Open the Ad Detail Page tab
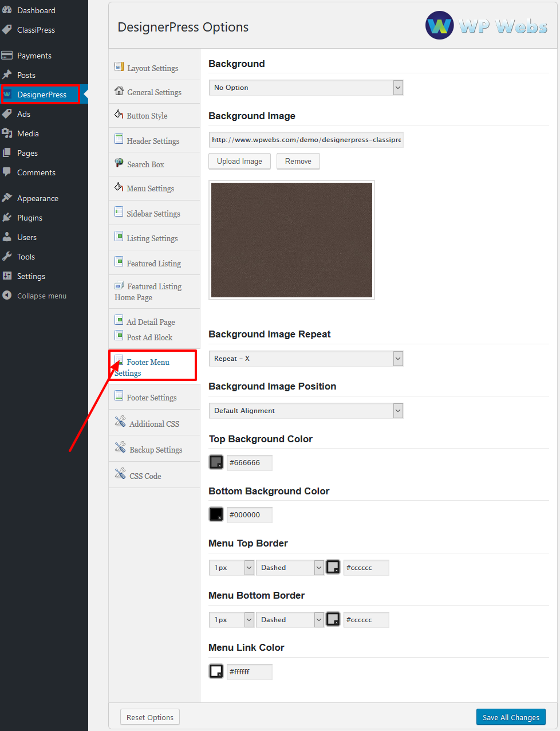The height and width of the screenshot is (731, 560). [151, 322]
